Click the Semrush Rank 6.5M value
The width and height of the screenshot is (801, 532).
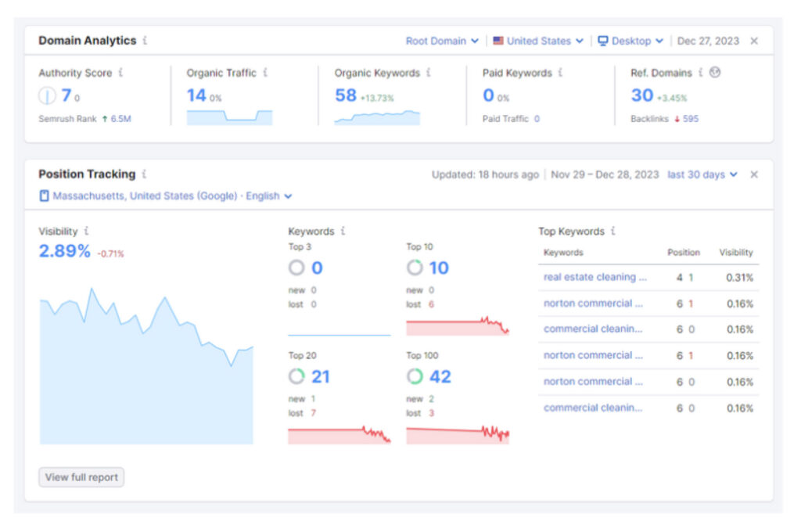point(120,119)
